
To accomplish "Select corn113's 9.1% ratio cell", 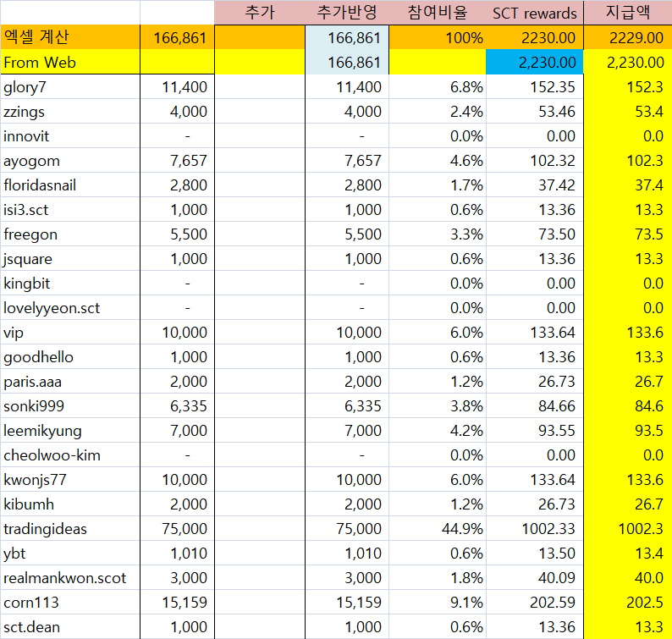I will pyautogui.click(x=438, y=603).
